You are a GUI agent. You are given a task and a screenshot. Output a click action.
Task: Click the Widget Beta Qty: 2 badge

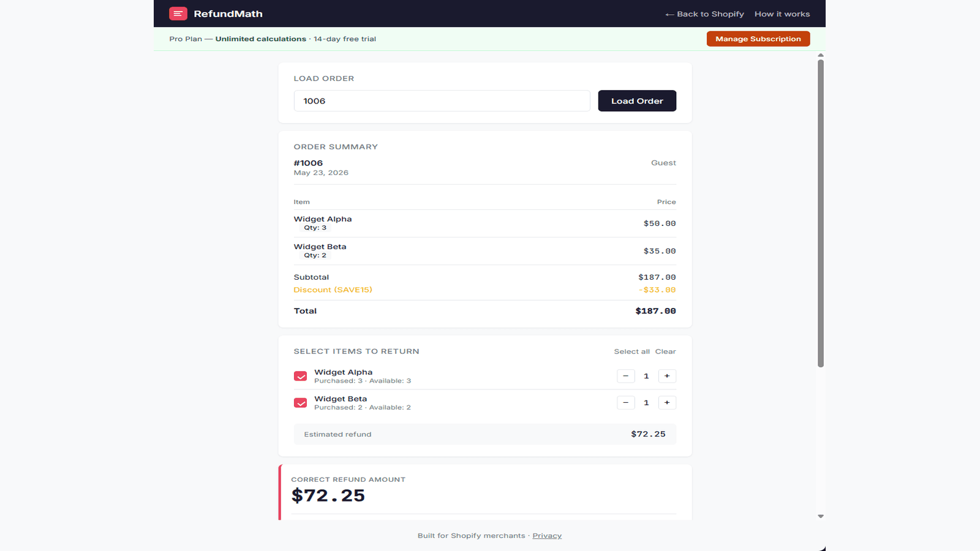coord(315,255)
